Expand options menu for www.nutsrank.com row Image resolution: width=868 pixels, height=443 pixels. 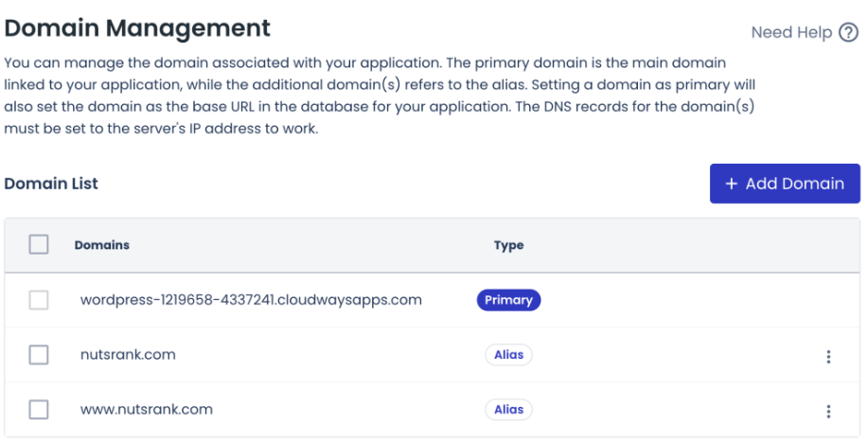[828, 411]
